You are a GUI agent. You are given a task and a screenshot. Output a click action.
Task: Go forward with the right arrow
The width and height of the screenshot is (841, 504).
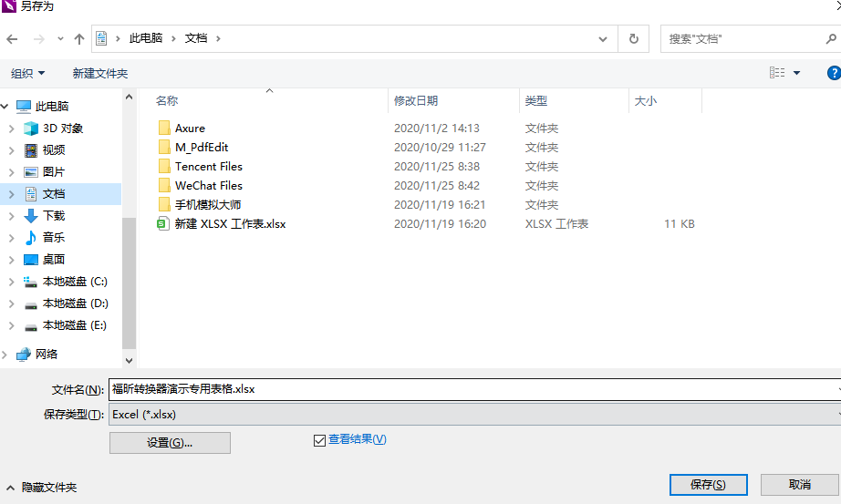point(38,38)
